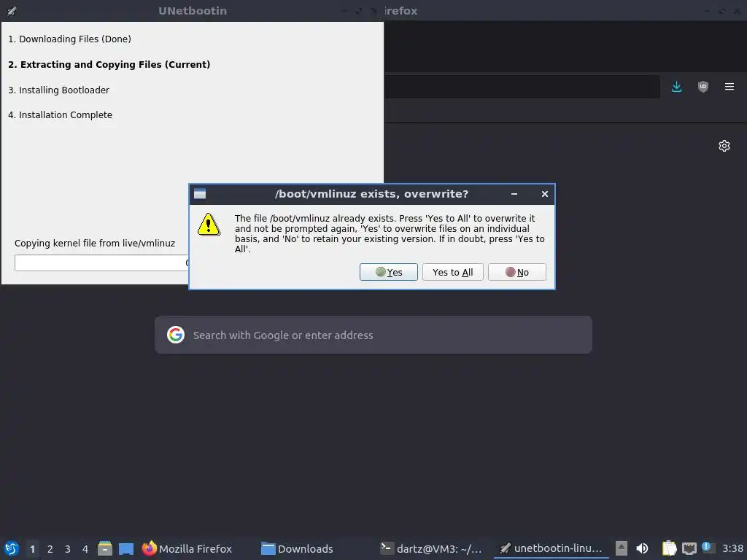Select '4. Installation Complete' step text
The image size is (747, 560).
[60, 114]
